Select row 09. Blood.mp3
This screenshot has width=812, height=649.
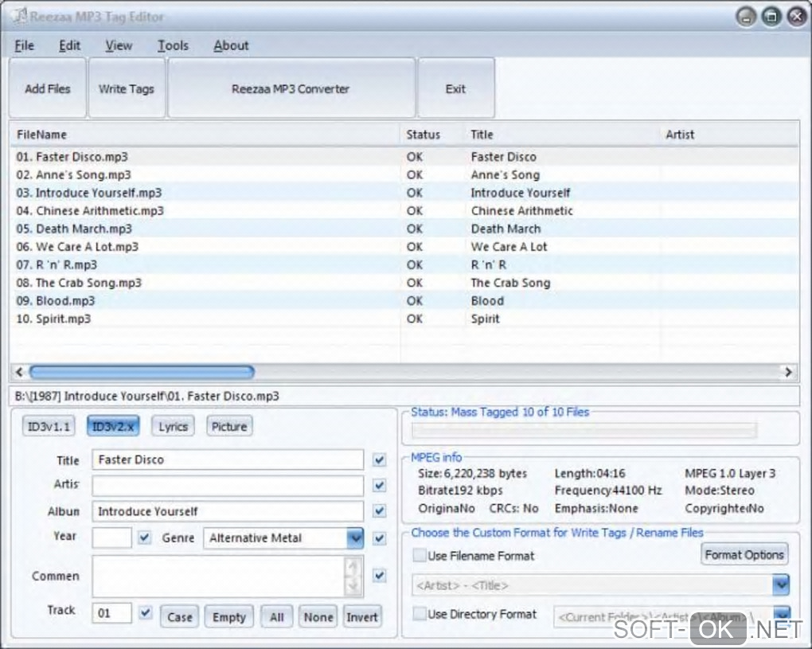point(404,301)
